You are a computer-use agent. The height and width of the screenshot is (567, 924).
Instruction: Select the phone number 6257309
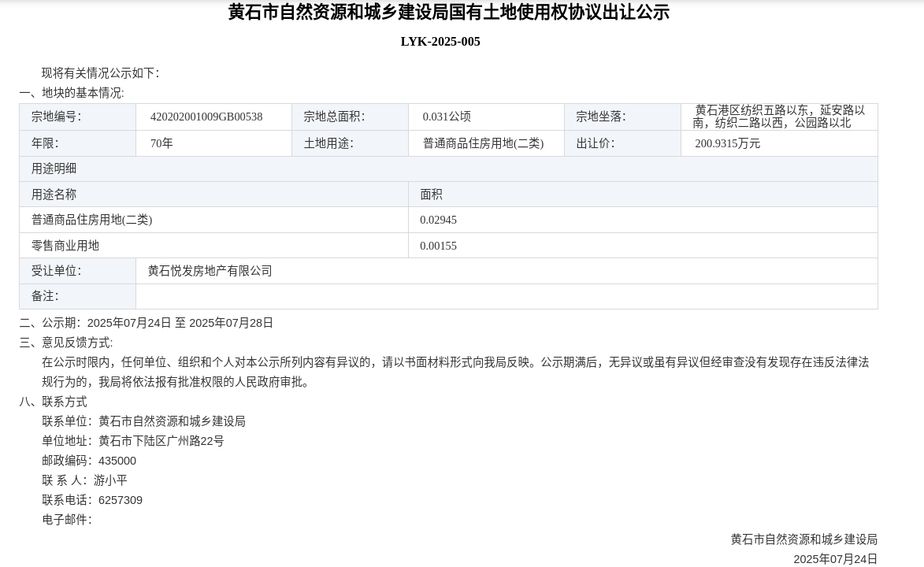tap(121, 500)
